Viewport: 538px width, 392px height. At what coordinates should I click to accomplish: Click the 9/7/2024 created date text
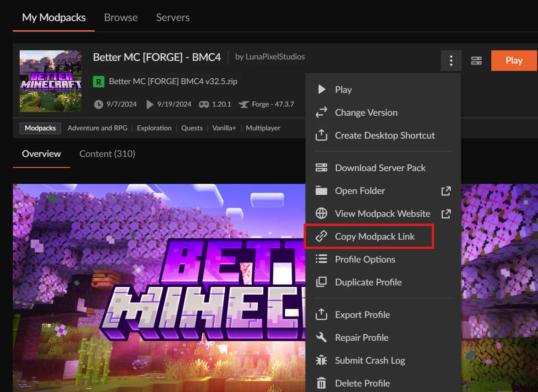click(121, 104)
